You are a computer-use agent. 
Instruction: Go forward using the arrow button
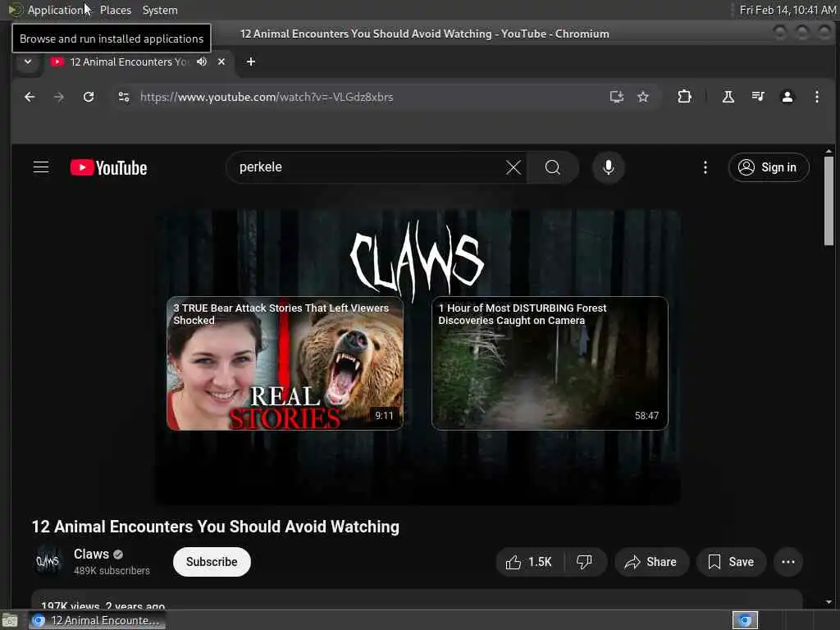pyautogui.click(x=59, y=97)
